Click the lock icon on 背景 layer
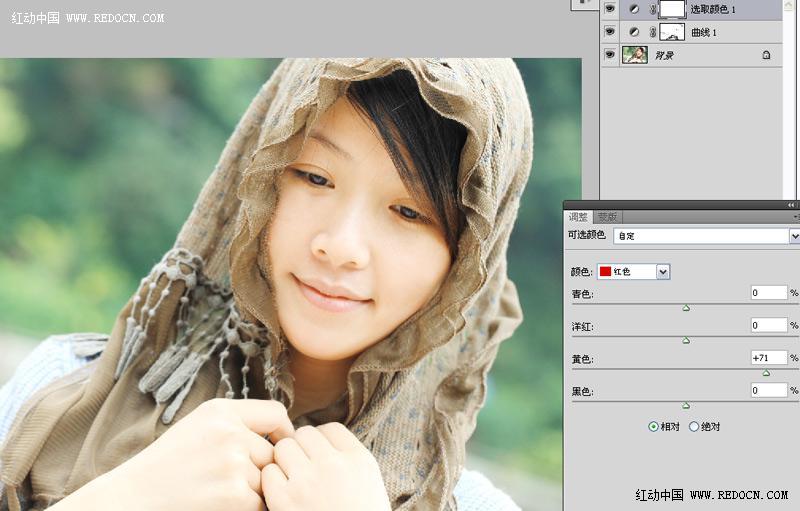The width and height of the screenshot is (800, 511). click(x=766, y=56)
